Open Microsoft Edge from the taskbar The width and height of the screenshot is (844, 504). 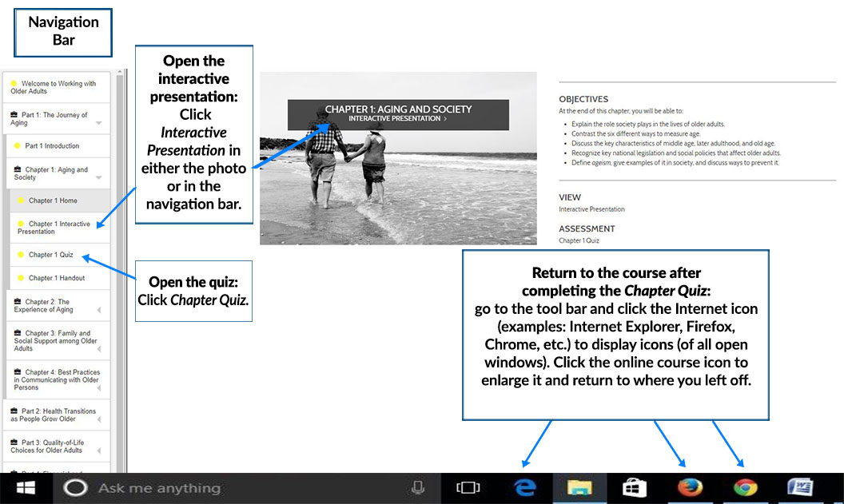[524, 488]
